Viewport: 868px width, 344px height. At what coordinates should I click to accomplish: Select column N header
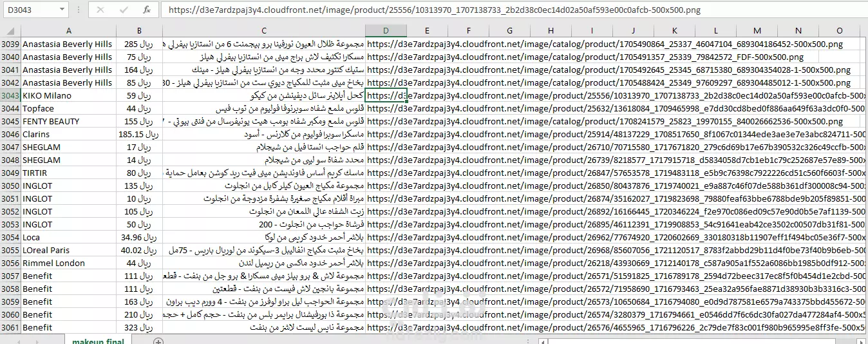(798, 31)
